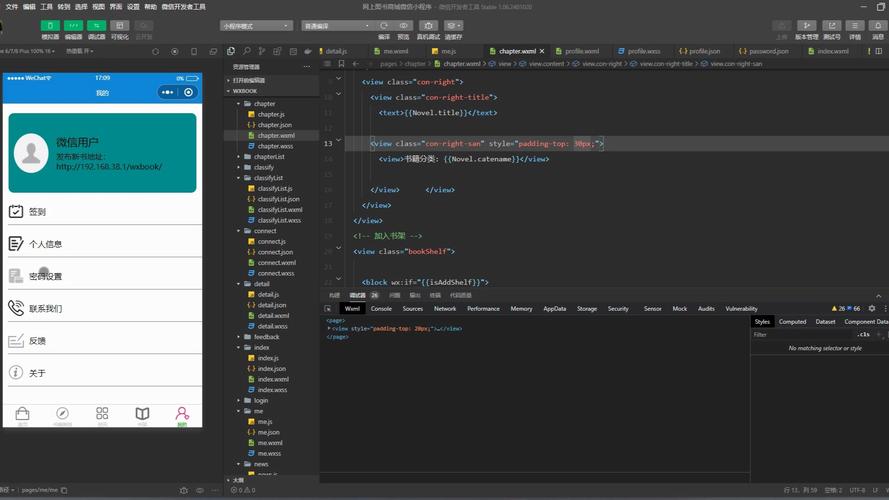
Task: Open the mini program mode dropdown (小程序模式)
Action: point(256,26)
